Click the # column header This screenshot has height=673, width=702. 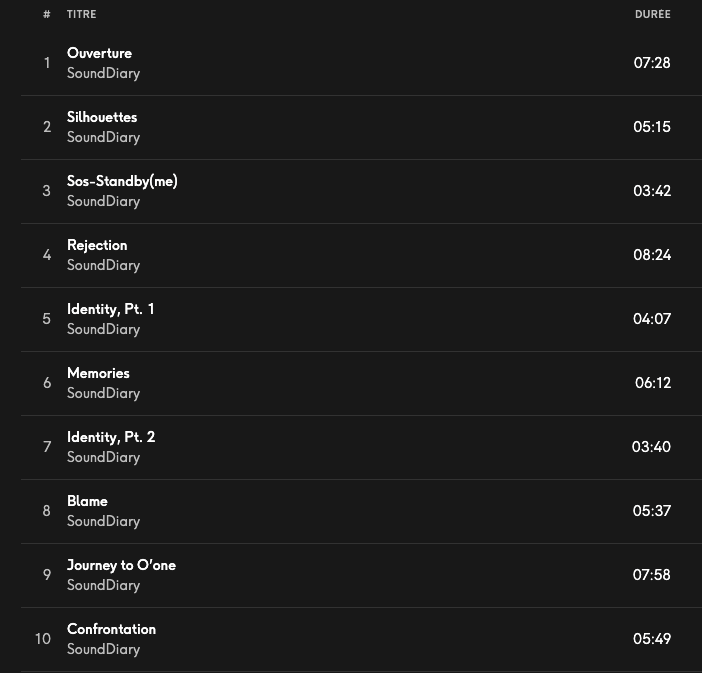(46, 14)
